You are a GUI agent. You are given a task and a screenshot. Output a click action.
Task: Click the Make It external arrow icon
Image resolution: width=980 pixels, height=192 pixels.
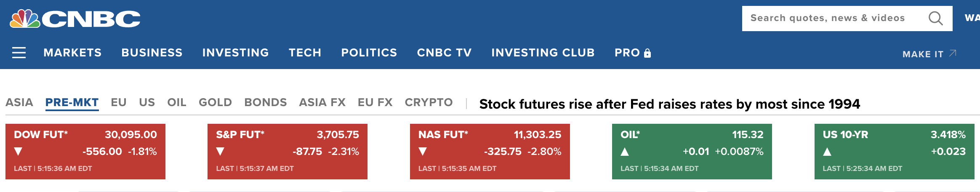point(953,53)
